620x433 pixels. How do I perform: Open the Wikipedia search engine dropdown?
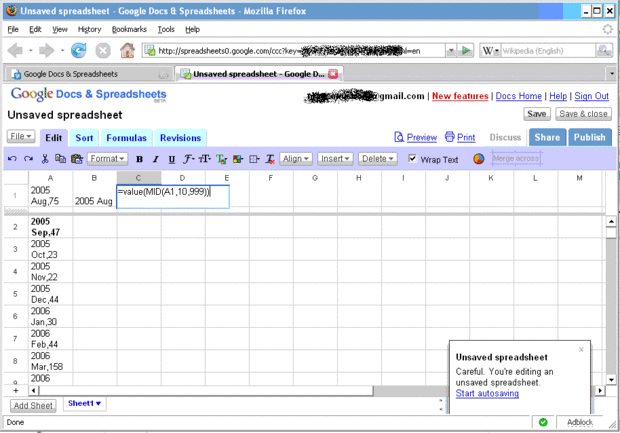pyautogui.click(x=490, y=51)
